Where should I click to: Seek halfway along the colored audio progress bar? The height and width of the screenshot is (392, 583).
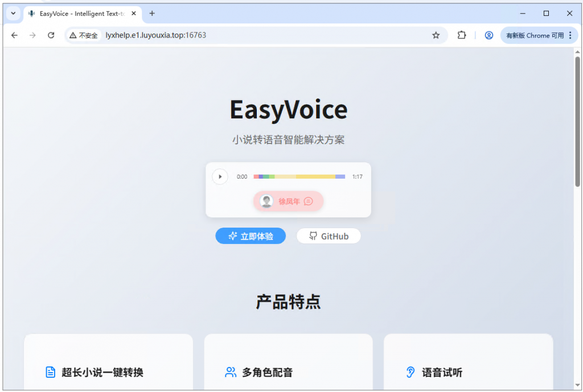point(298,176)
